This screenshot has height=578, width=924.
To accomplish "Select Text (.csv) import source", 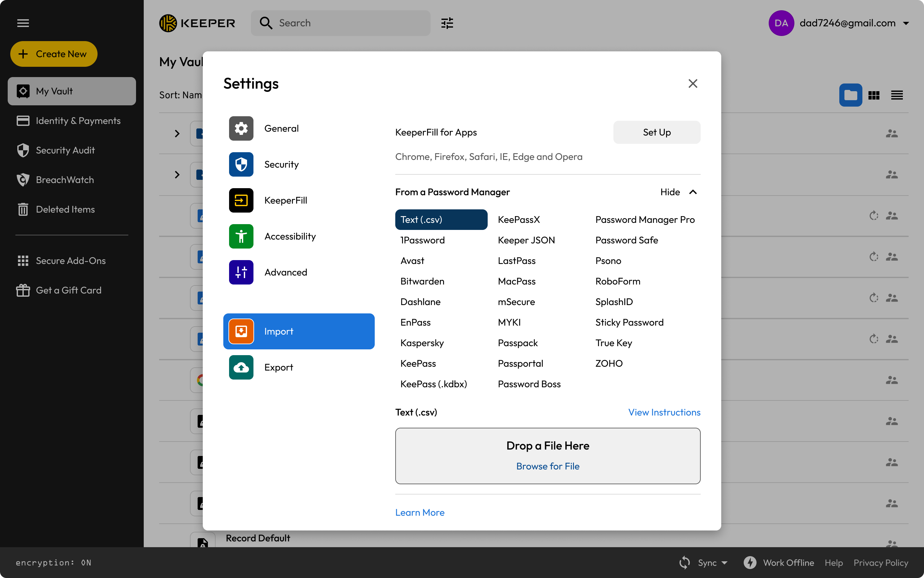I will 441,219.
